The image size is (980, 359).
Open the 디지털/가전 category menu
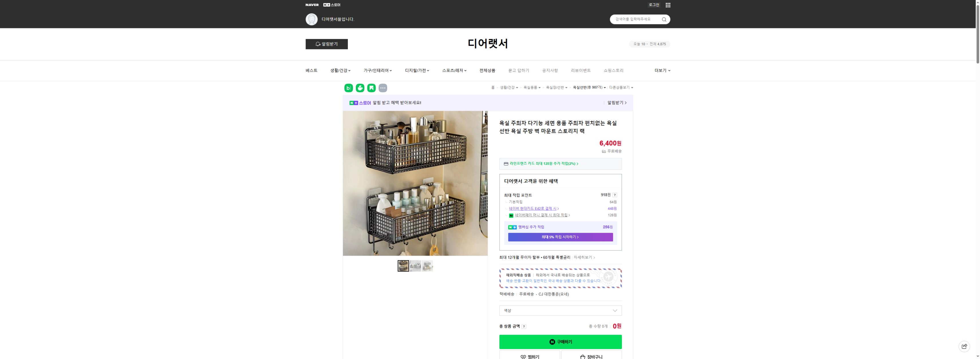417,70
